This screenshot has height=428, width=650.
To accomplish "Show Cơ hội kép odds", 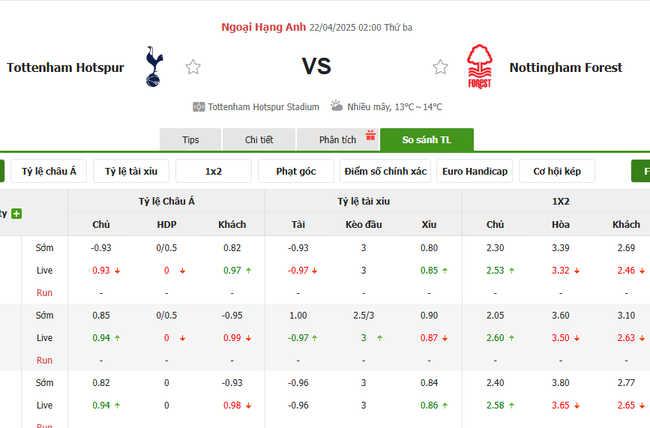I will [563, 171].
